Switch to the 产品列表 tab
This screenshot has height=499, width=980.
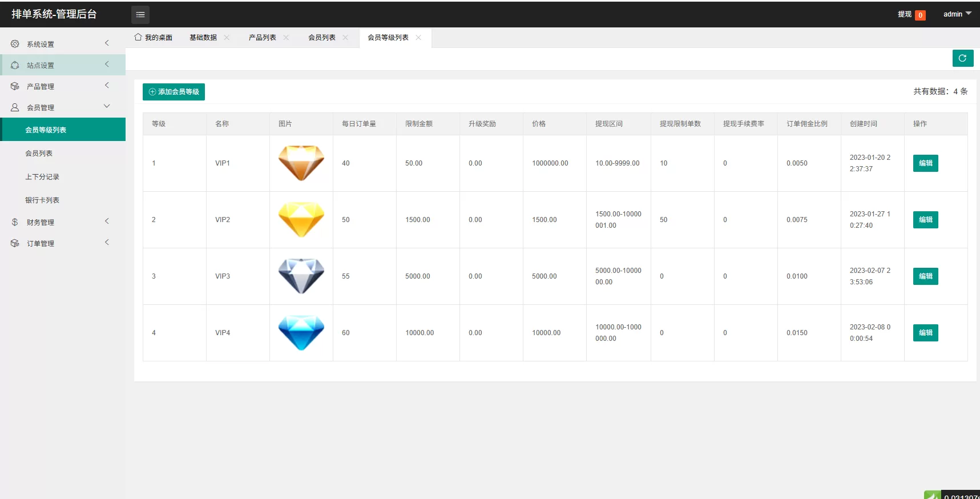click(x=262, y=38)
